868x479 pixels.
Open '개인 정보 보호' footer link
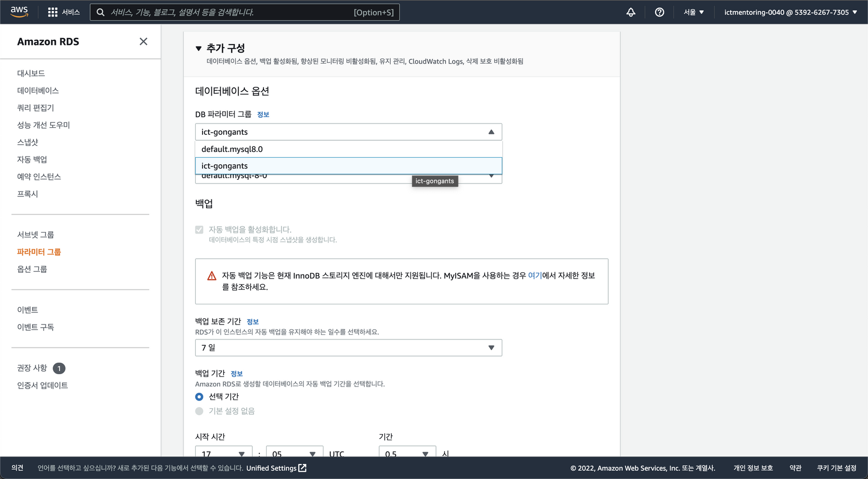point(753,468)
